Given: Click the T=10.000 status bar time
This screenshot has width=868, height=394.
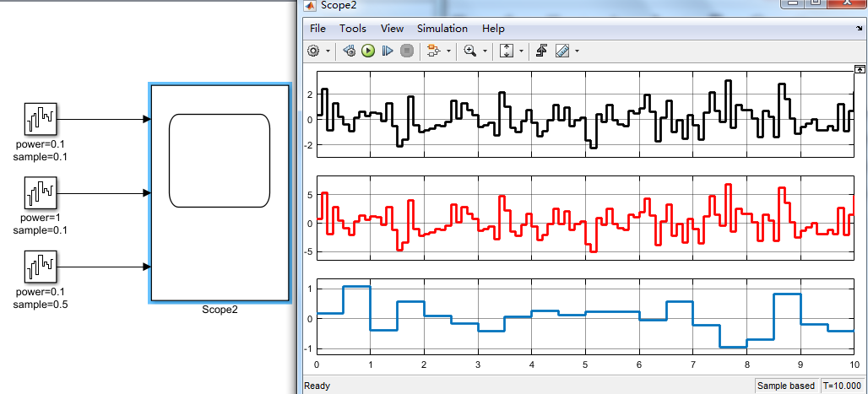Looking at the screenshot, I should pyautogui.click(x=842, y=386).
